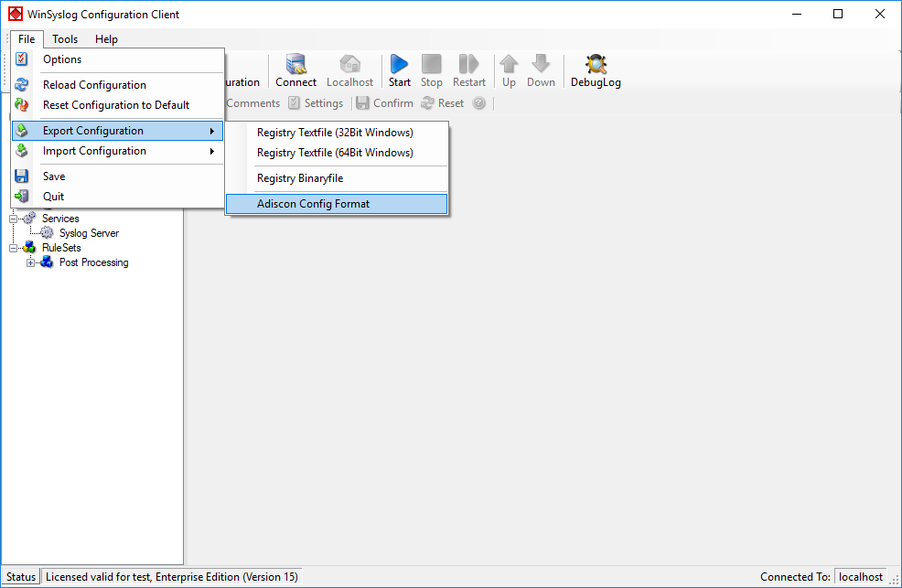Export as Registry Textfile (32Bit Windows)
Image resolution: width=902 pixels, height=588 pixels.
337,133
